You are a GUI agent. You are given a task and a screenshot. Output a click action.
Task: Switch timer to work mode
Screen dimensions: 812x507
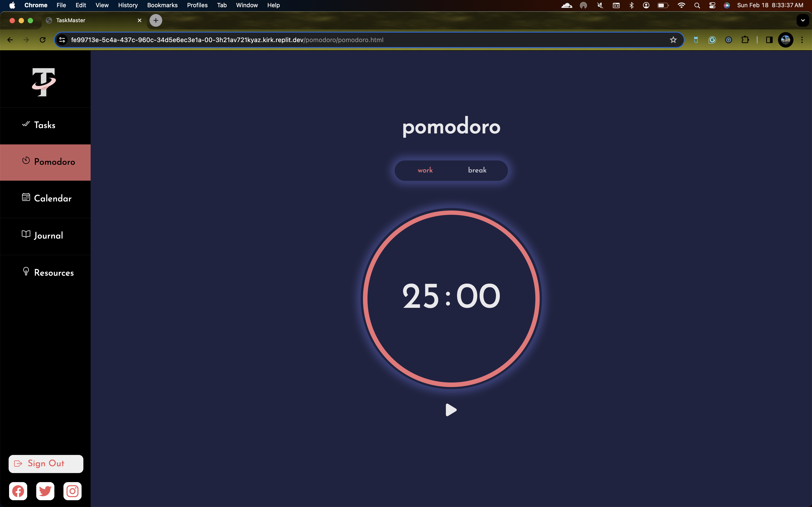[425, 170]
